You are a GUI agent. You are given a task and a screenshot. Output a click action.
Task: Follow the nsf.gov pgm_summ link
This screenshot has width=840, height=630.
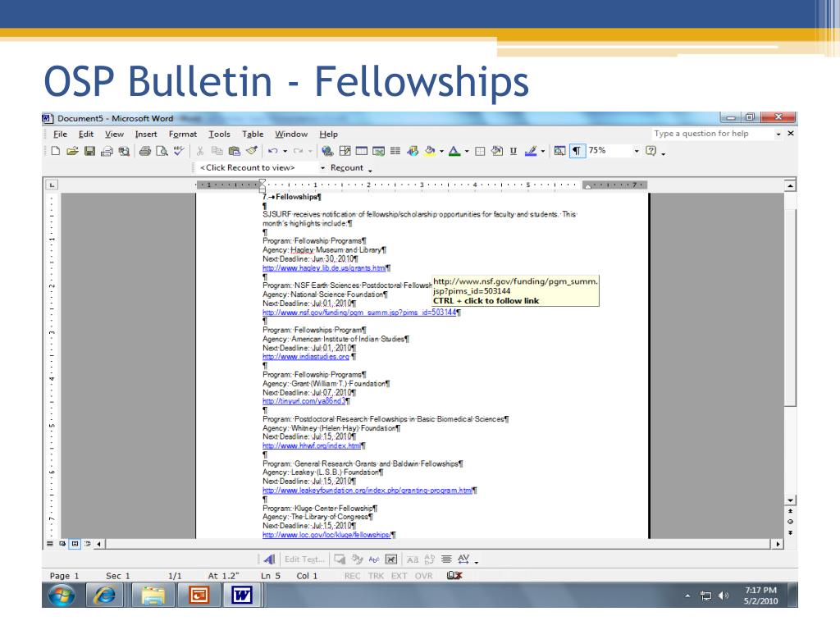(359, 313)
